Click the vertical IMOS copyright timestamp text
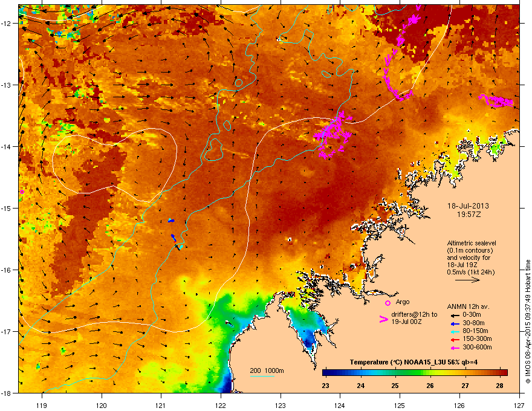Viewport: 532px width, 411px height. tap(528, 322)
